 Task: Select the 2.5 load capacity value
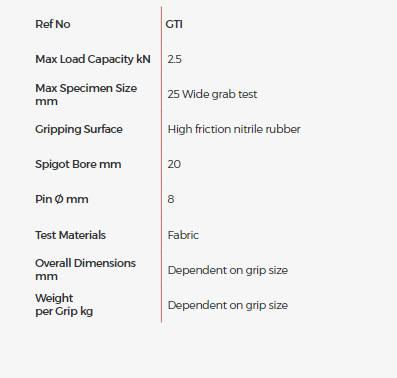(175, 59)
